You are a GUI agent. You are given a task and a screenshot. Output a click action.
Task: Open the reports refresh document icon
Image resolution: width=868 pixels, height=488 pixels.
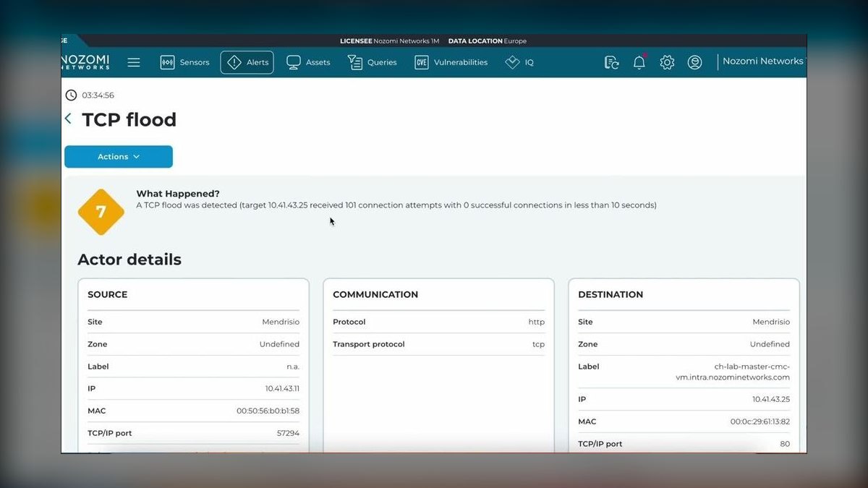(x=611, y=62)
